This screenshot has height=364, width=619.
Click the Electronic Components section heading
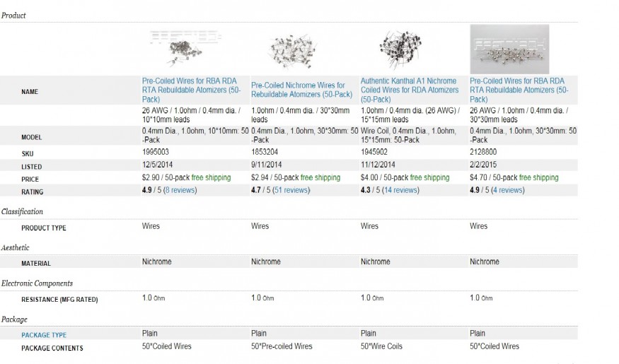pyautogui.click(x=37, y=283)
